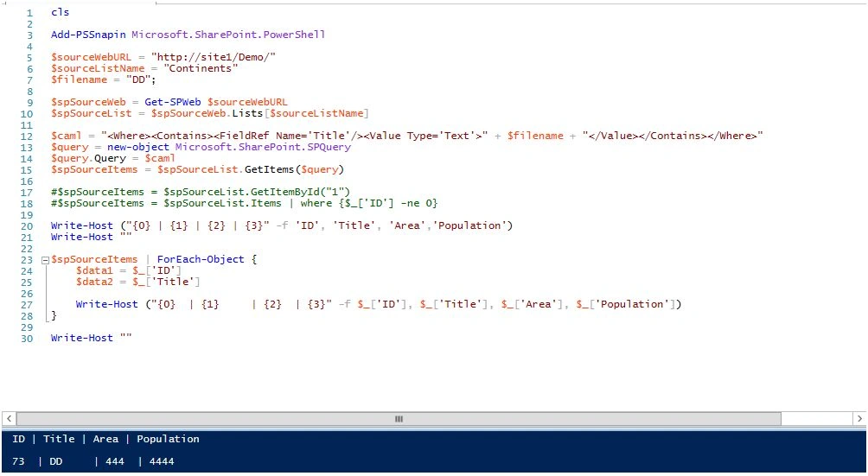Click 'Write-Host' on line 30
The image size is (868, 476).
tap(81, 338)
